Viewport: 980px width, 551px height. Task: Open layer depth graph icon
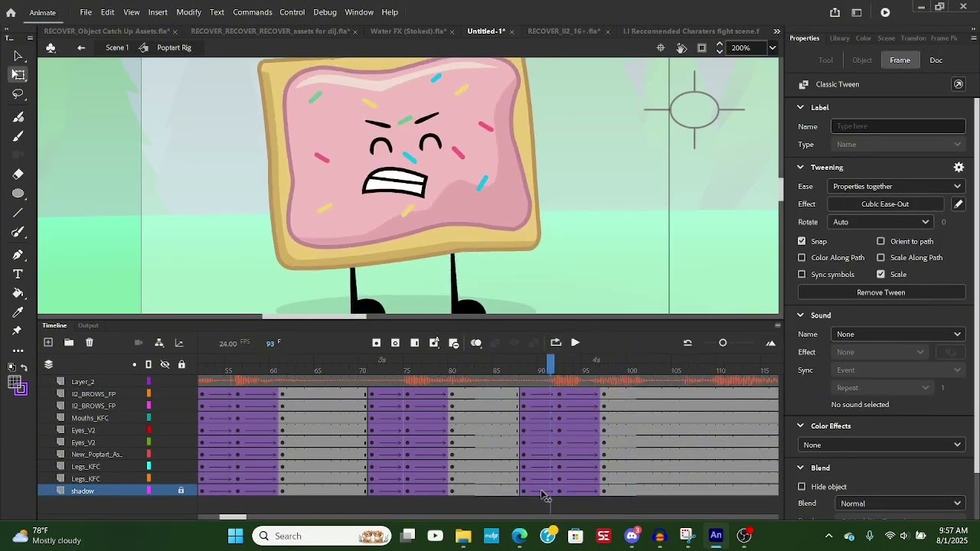[x=179, y=343]
